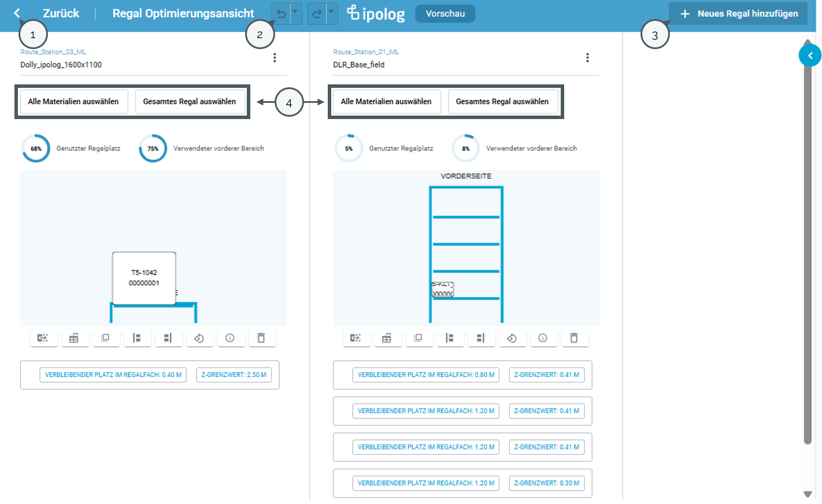Open the redo history dropdown arrow

[x=331, y=12]
